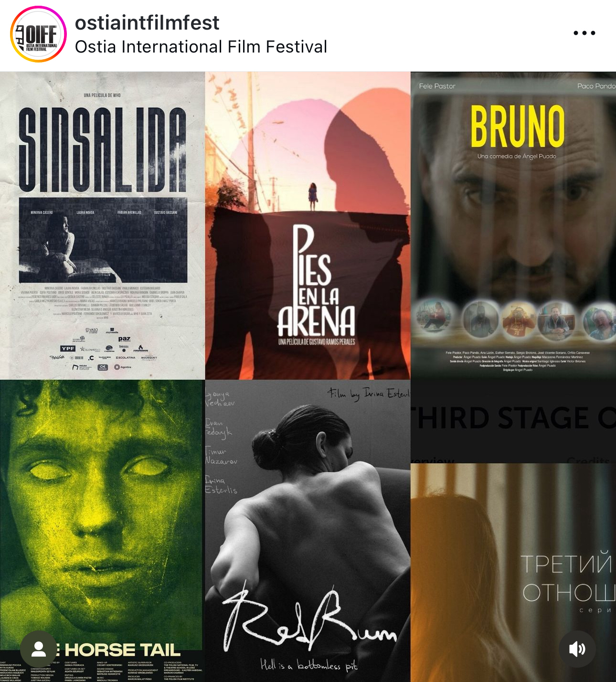Open the Sinsalida poster
This screenshot has width=616, height=682.
tap(102, 225)
